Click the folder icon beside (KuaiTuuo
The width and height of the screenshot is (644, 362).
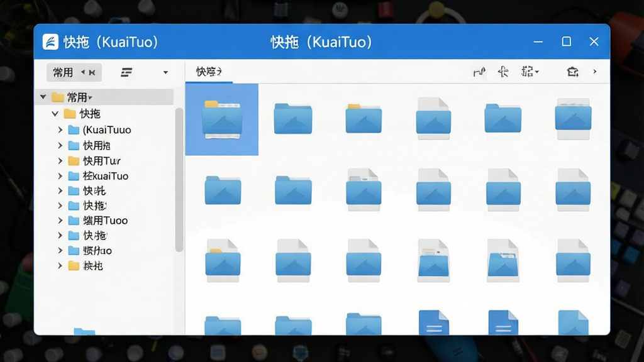[x=74, y=129]
